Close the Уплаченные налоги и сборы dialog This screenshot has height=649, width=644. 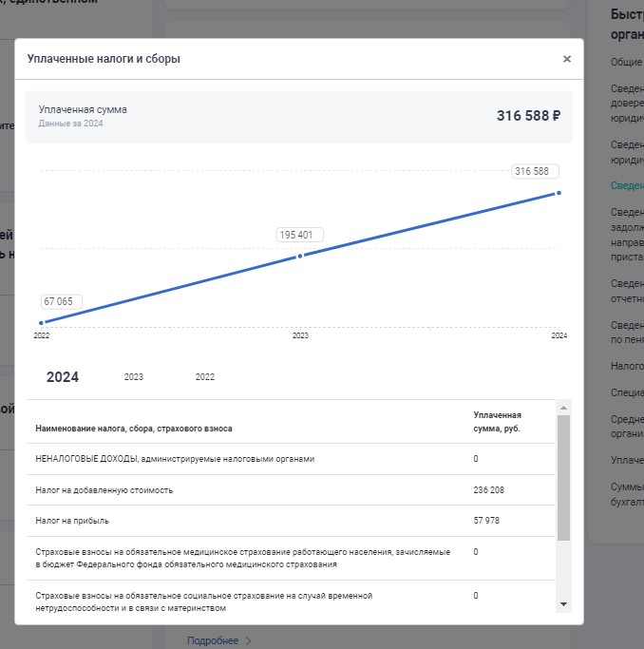click(567, 59)
